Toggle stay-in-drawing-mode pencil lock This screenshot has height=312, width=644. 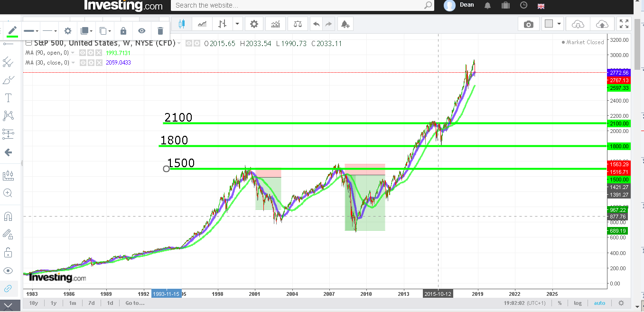point(8,234)
